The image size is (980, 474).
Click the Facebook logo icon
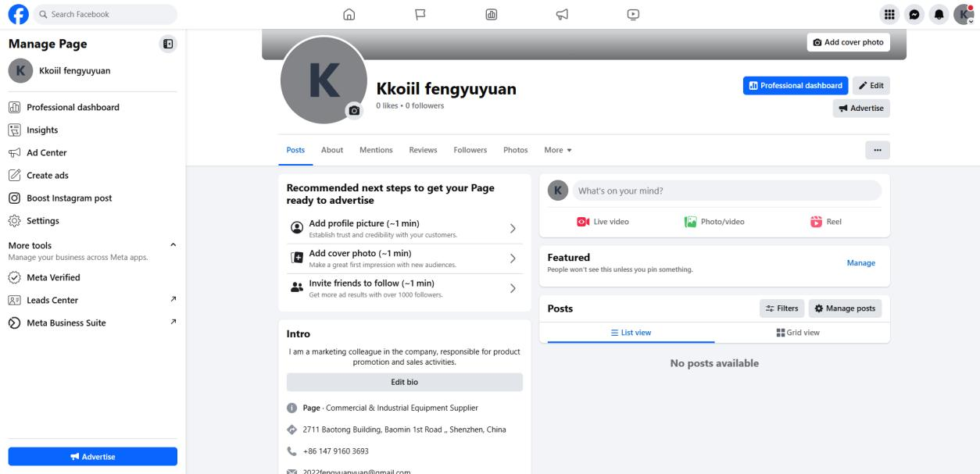(x=16, y=14)
